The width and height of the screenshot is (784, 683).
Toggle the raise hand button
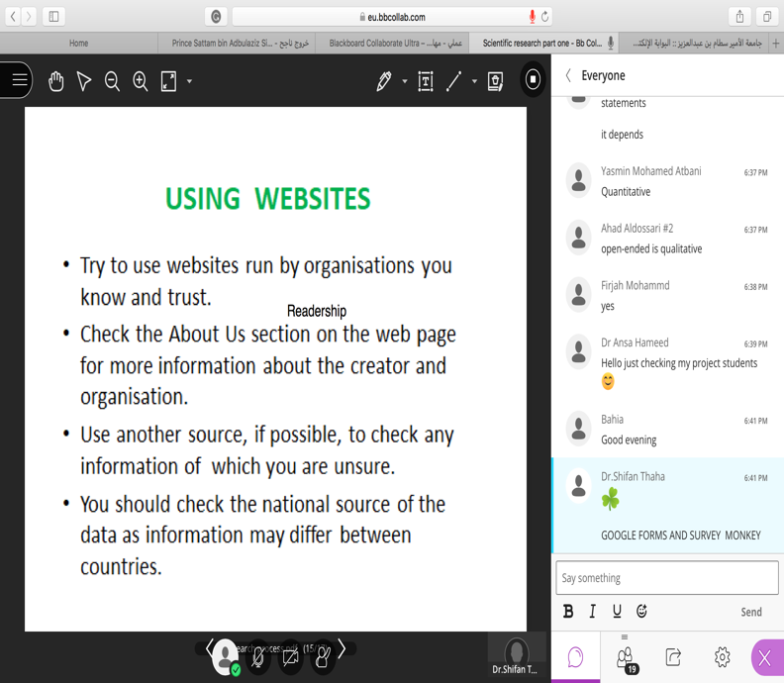tap(322, 656)
